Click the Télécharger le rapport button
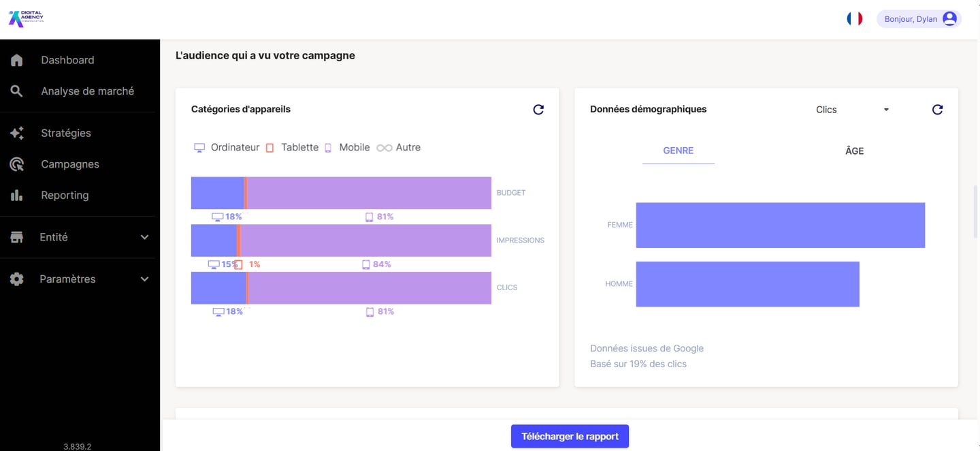This screenshot has height=451, width=980. 570,436
